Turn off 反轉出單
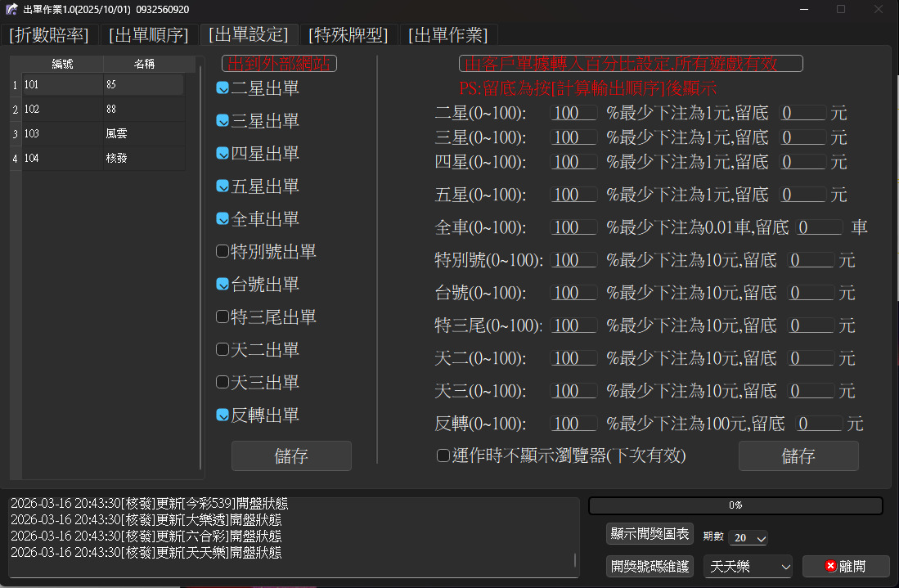This screenshot has width=899, height=588. (222, 415)
